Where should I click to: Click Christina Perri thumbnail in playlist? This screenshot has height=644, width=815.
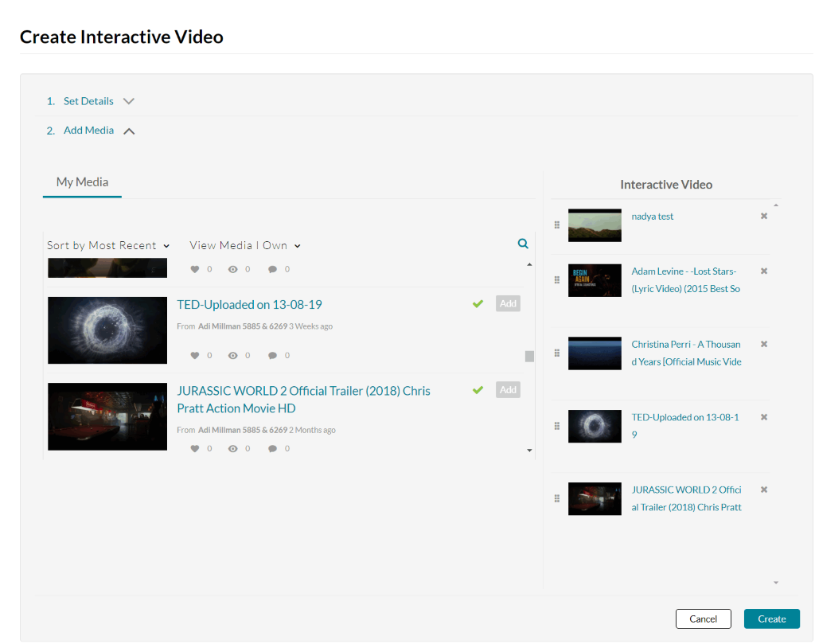[x=595, y=353]
